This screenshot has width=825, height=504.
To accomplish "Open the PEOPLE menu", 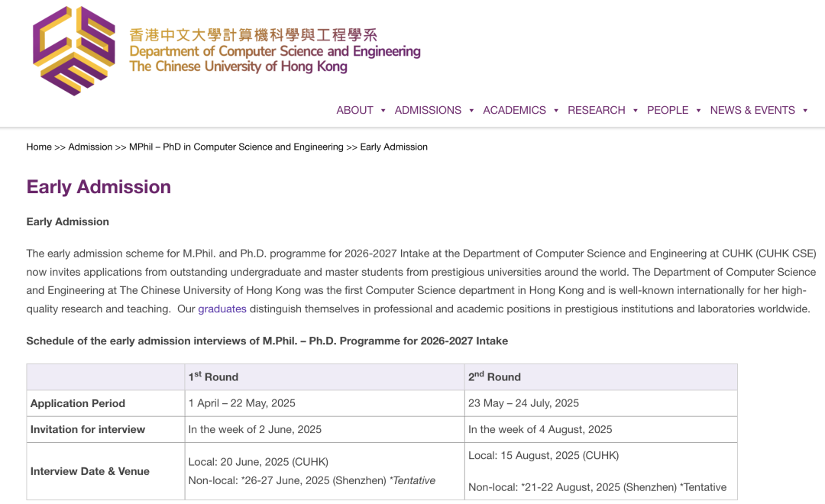I will (x=667, y=110).
